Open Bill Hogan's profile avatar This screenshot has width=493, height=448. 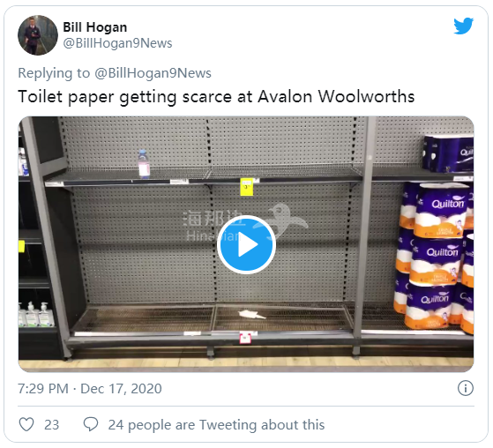tap(38, 35)
